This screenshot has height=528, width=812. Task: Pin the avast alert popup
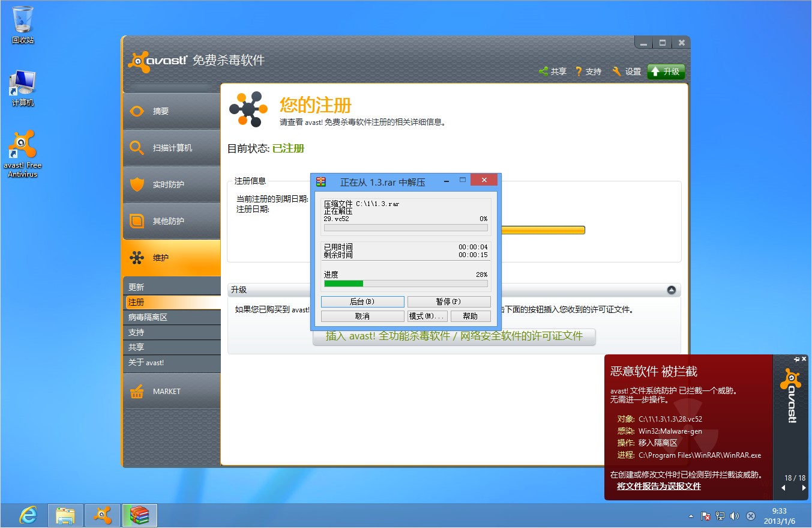pyautogui.click(x=796, y=359)
